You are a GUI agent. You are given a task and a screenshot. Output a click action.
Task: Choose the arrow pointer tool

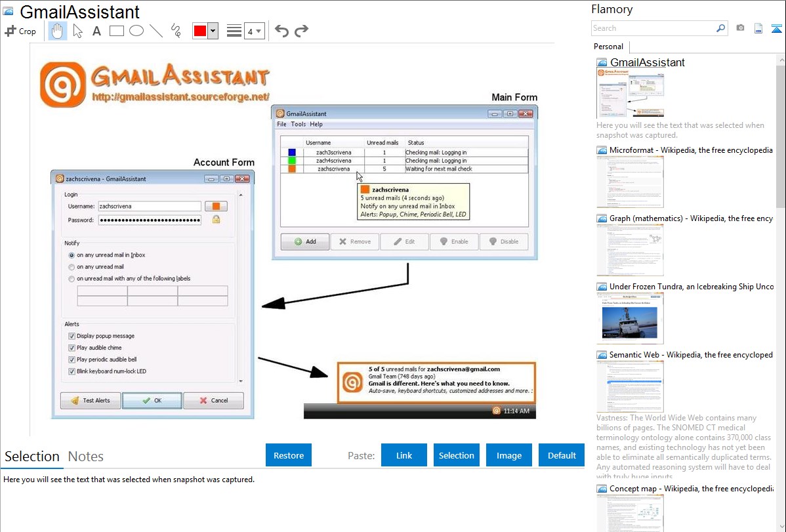coord(77,31)
